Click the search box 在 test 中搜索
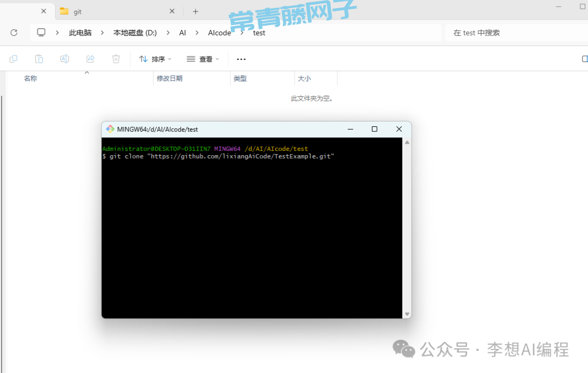The width and height of the screenshot is (588, 373). [x=512, y=33]
